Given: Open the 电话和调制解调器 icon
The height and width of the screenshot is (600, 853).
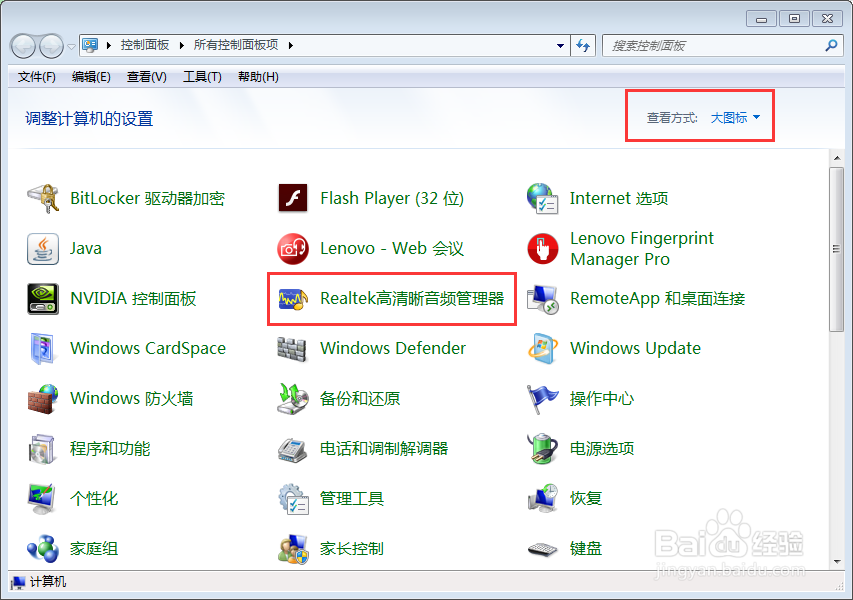Looking at the screenshot, I should tap(293, 449).
